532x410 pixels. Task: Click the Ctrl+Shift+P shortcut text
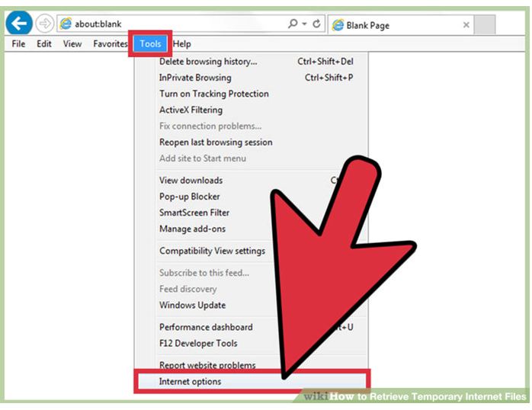pos(328,77)
